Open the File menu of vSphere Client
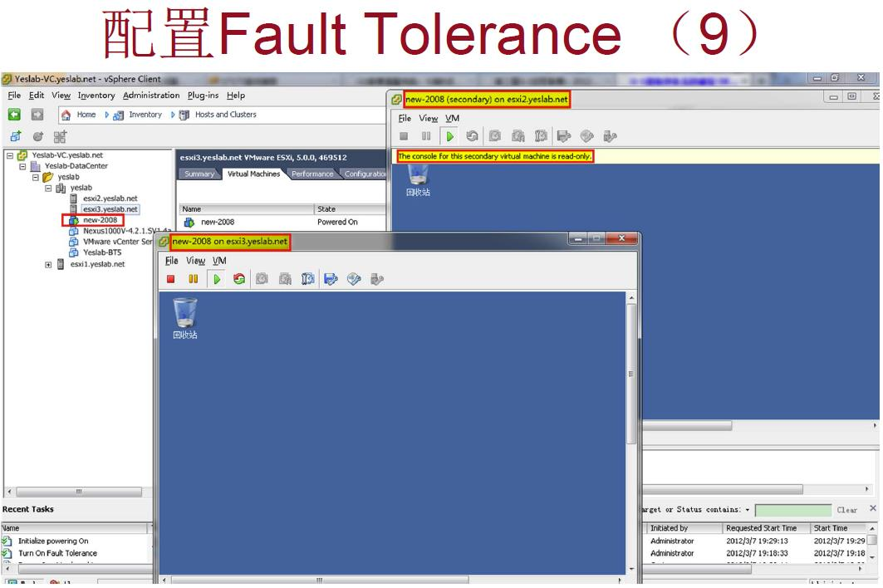This screenshot has width=883, height=588. (x=14, y=96)
